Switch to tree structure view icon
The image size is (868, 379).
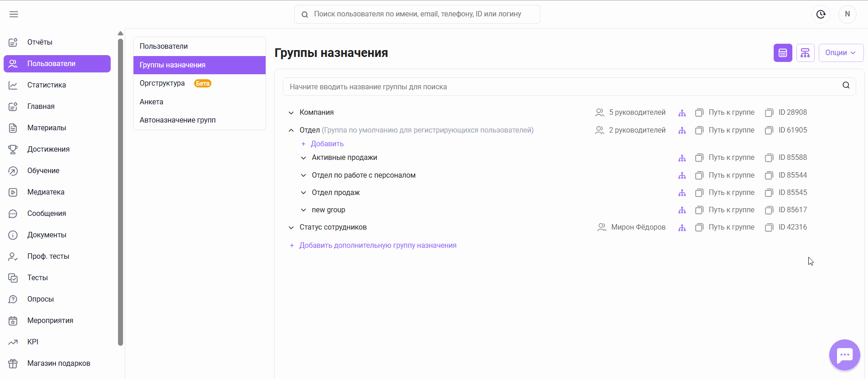click(x=806, y=53)
